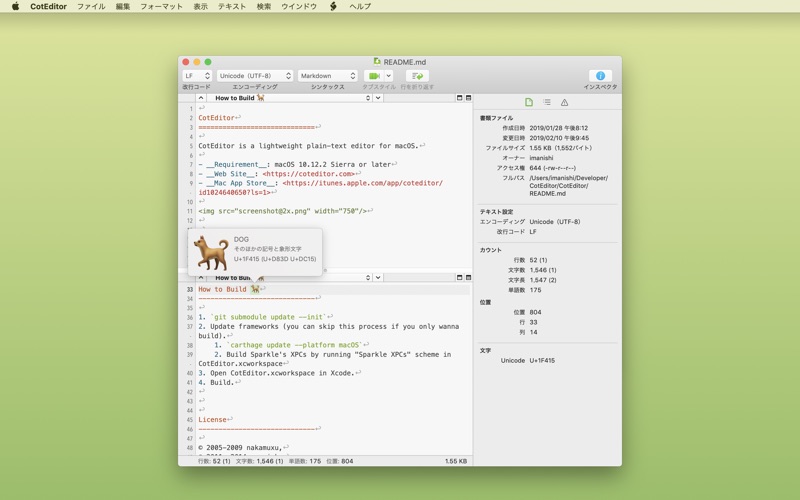Screen dimensions: 800x500
Task: Open bottom pane outline menu stepper
Action: coord(368,278)
